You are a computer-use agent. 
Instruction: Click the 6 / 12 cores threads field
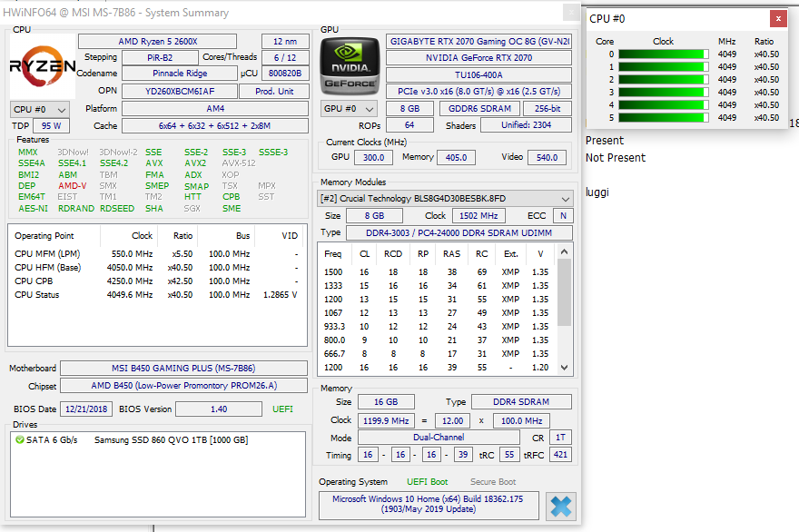tap(285, 57)
